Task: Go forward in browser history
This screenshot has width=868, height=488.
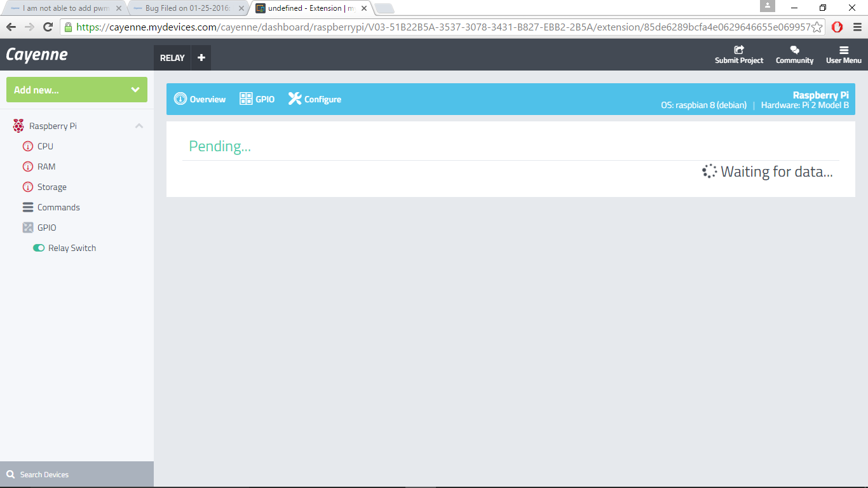Action: coord(29,27)
